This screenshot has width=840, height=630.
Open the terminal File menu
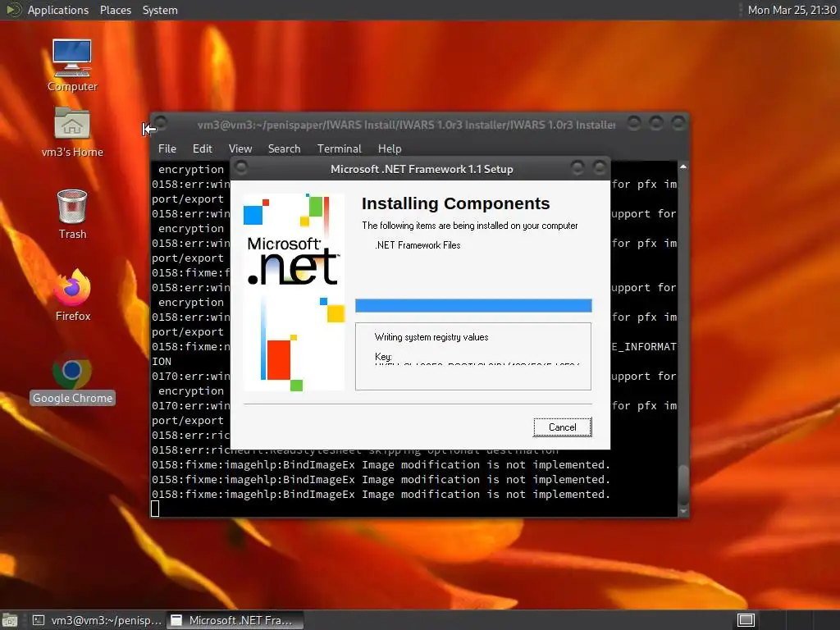coord(167,148)
